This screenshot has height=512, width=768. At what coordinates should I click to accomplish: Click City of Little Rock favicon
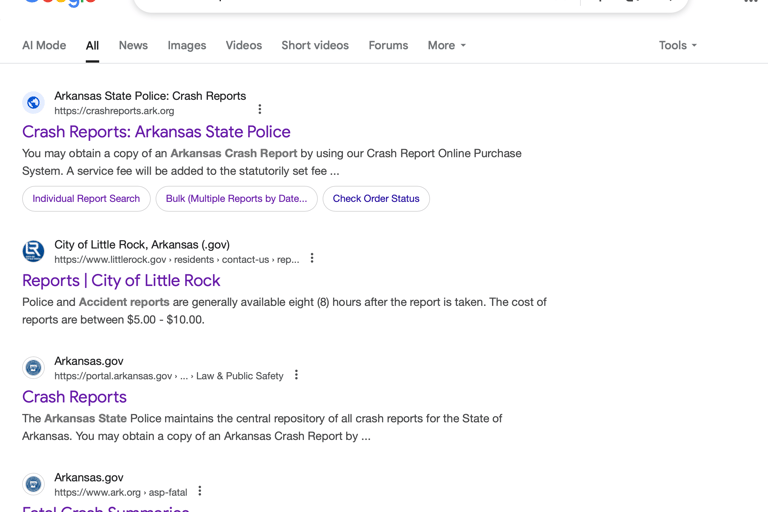pos(33,251)
